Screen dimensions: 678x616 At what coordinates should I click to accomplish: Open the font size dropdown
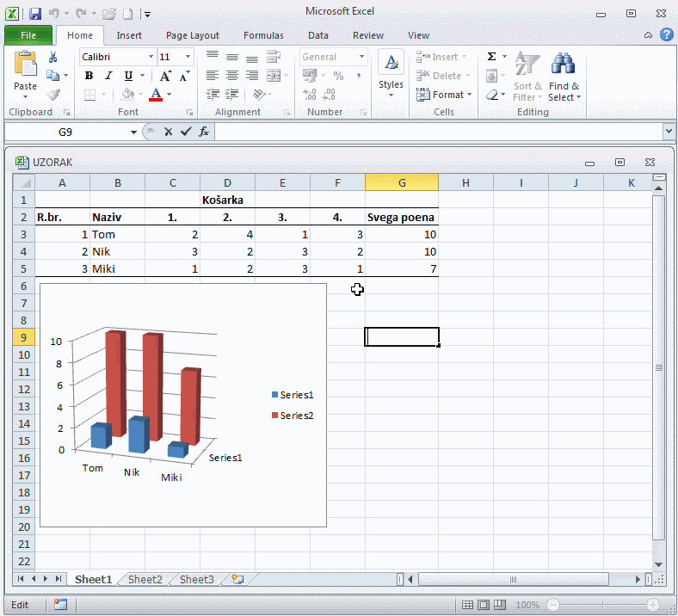[188, 57]
